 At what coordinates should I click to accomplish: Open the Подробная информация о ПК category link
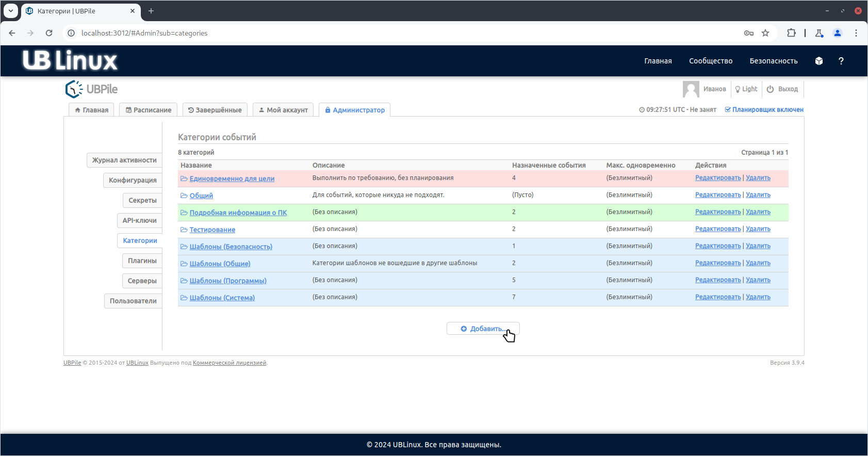click(x=238, y=213)
